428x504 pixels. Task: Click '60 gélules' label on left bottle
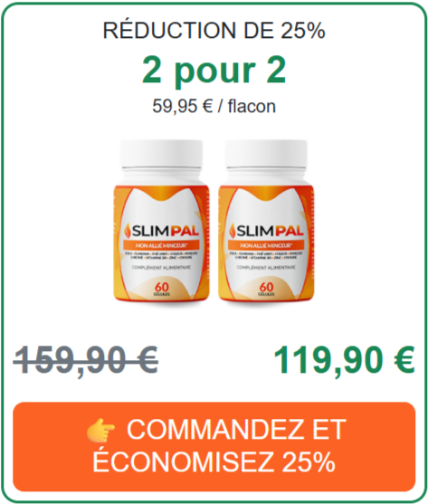[162, 290]
